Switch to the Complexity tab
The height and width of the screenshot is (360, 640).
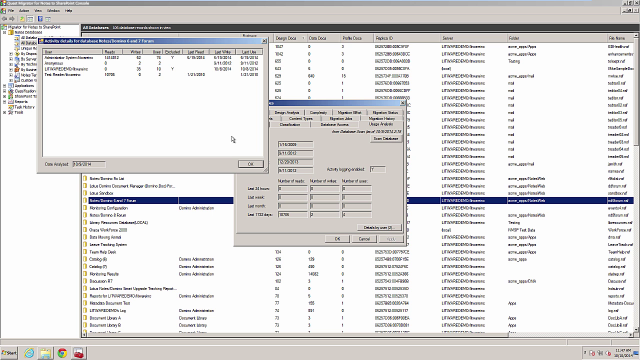coord(318,112)
